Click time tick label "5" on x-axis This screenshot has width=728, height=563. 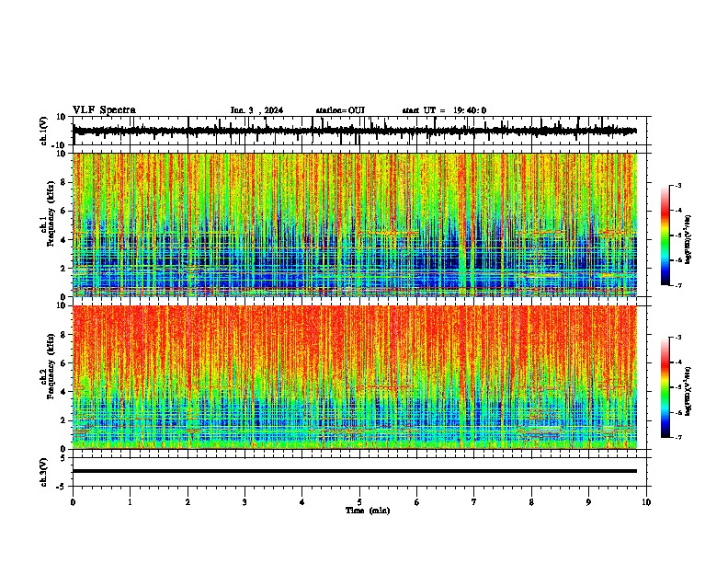[x=359, y=502]
